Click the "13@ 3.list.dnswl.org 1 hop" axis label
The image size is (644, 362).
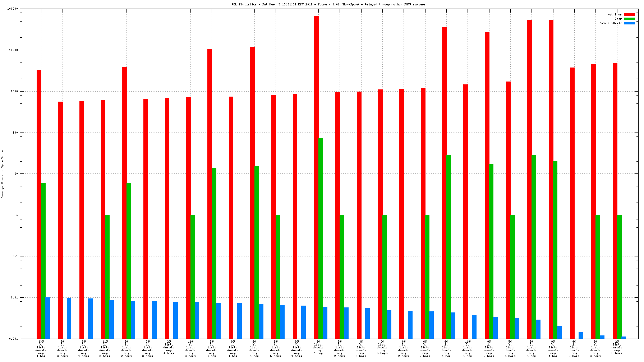[x=41, y=348]
